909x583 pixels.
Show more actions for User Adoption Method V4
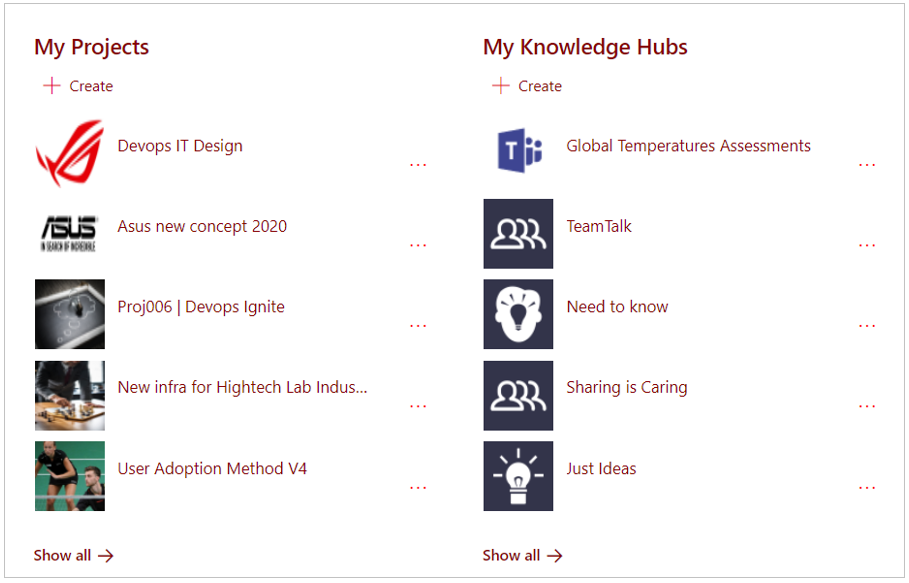tap(418, 488)
